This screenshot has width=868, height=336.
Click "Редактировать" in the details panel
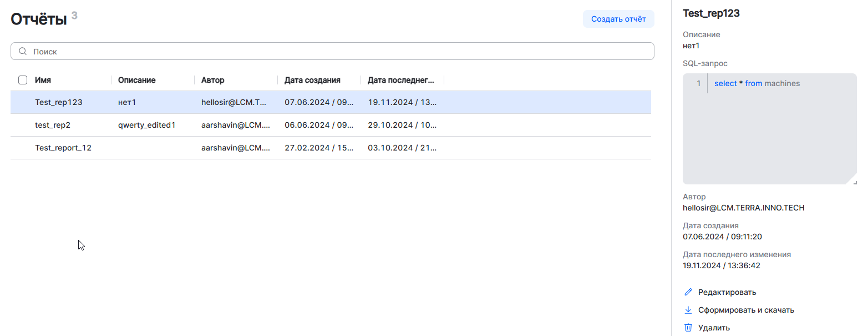pyautogui.click(x=727, y=292)
